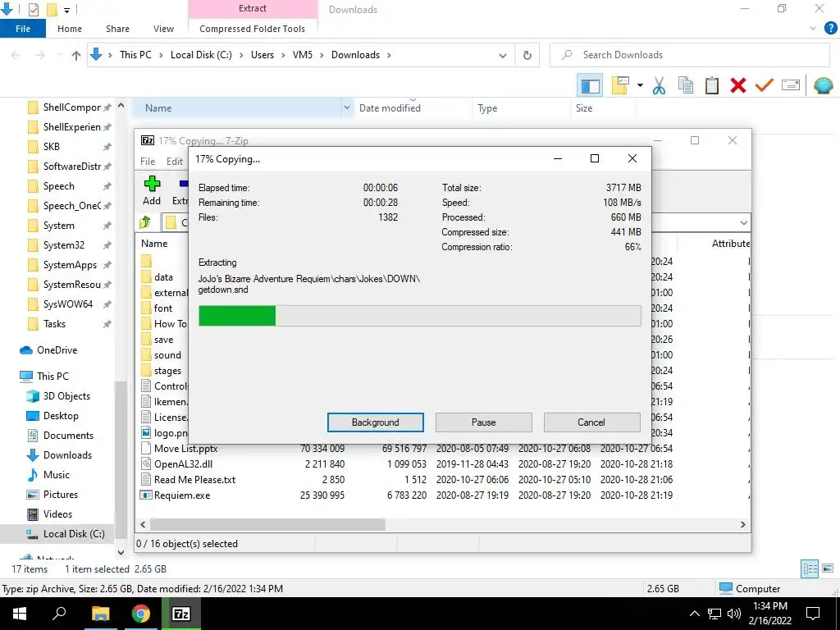The height and width of the screenshot is (630, 840).
Task: Switch to large icons view layout
Action: pos(828,568)
